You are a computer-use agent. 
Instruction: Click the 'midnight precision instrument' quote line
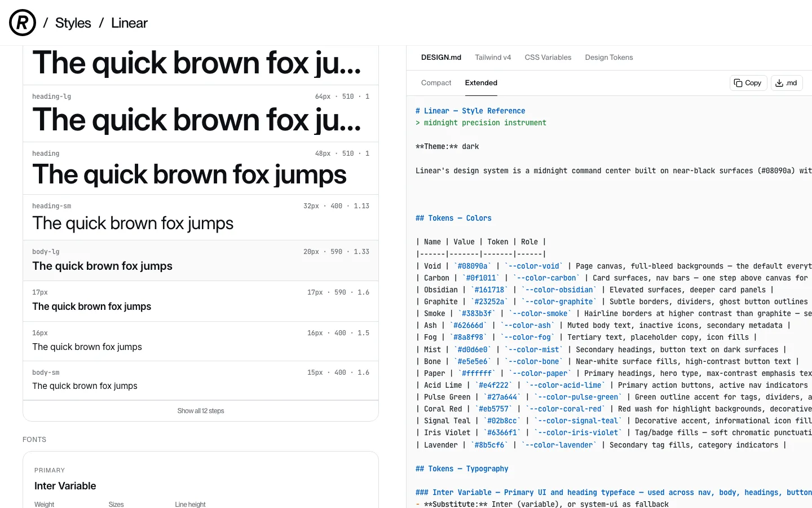[x=485, y=123]
